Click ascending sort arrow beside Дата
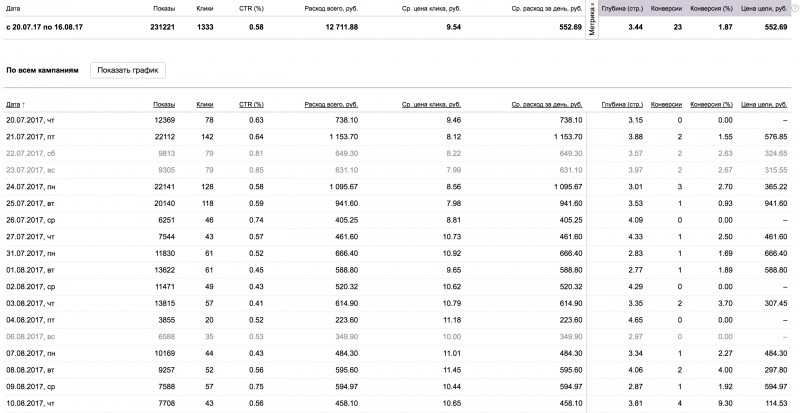The width and height of the screenshot is (800, 413). (24, 104)
